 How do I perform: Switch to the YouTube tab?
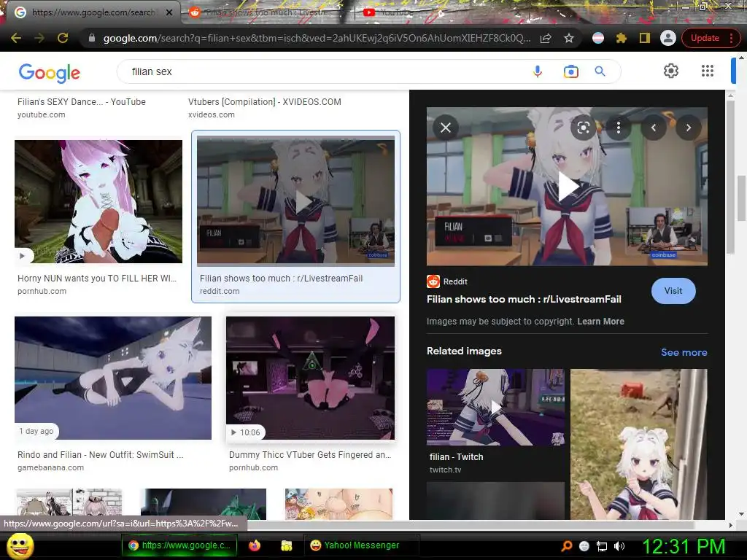coord(388,12)
